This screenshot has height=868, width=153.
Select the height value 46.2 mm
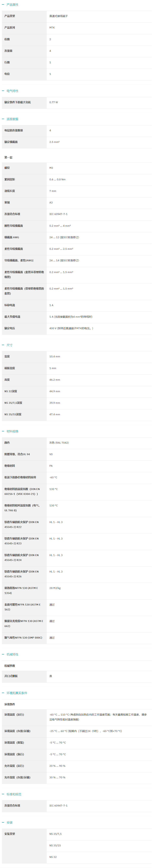click(x=55, y=380)
